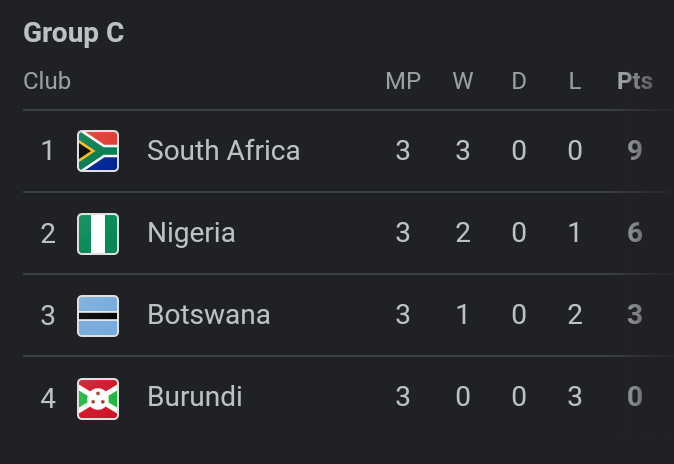Viewport: 674px width, 464px height.
Task: Click the Club column header
Action: pyautogui.click(x=47, y=82)
